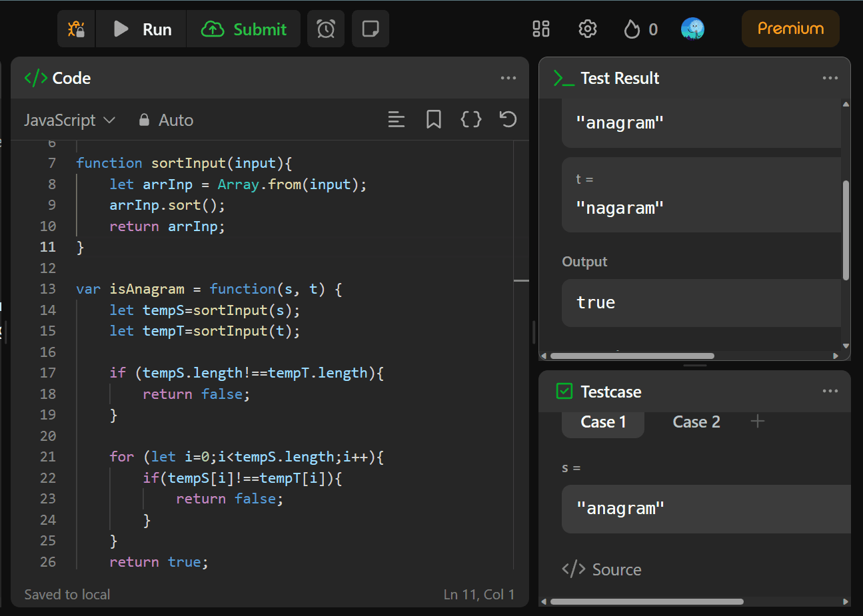Open Test Result panel more options

point(830,78)
